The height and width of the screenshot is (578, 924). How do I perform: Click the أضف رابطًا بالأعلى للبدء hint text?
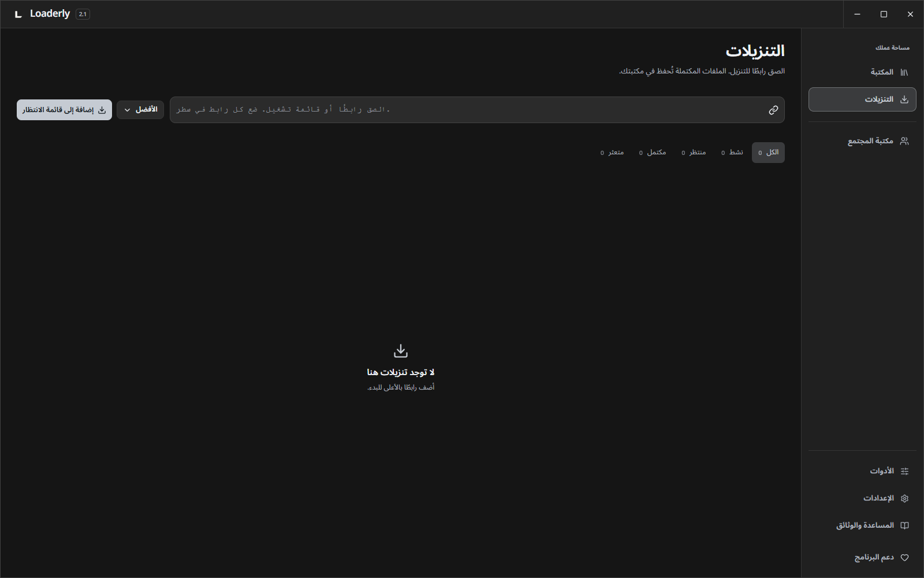pos(401,387)
